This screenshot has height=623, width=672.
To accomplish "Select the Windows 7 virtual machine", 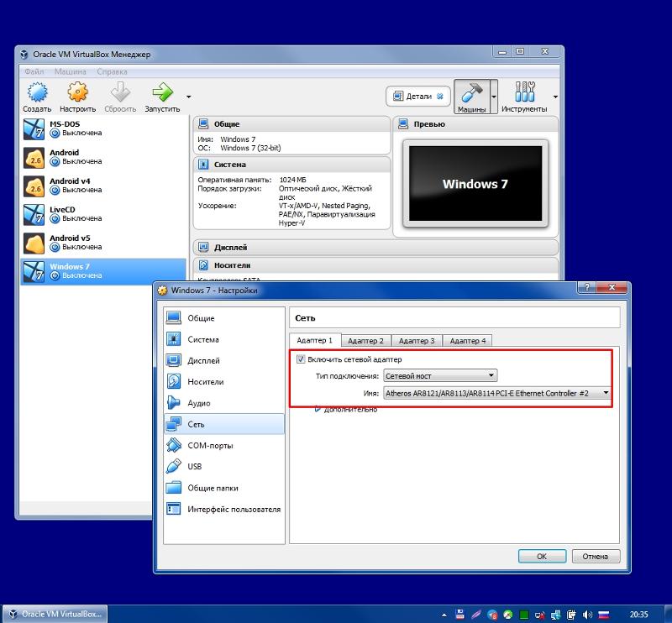I will 103,271.
